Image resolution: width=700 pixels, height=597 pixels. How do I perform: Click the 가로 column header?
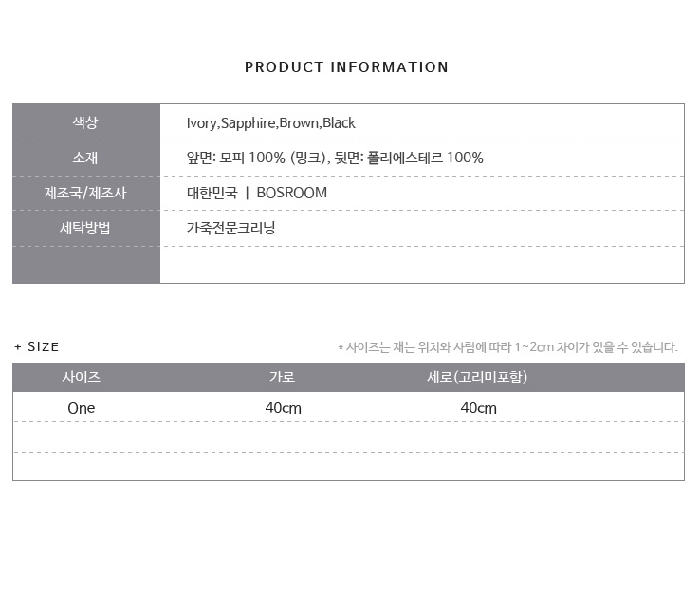(283, 377)
